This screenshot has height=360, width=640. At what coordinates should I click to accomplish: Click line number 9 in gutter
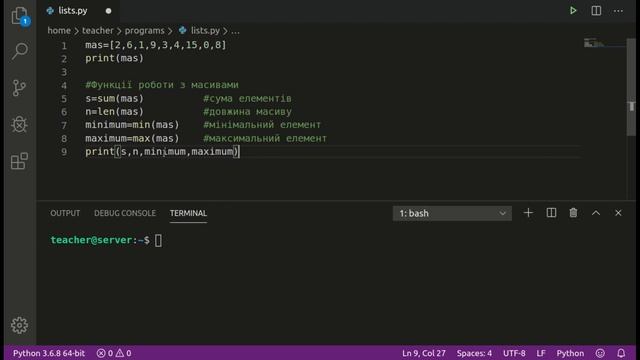(x=64, y=152)
